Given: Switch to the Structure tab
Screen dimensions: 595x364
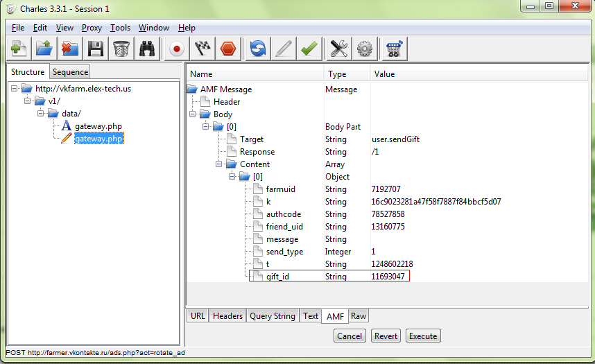Looking at the screenshot, I should click(28, 71).
